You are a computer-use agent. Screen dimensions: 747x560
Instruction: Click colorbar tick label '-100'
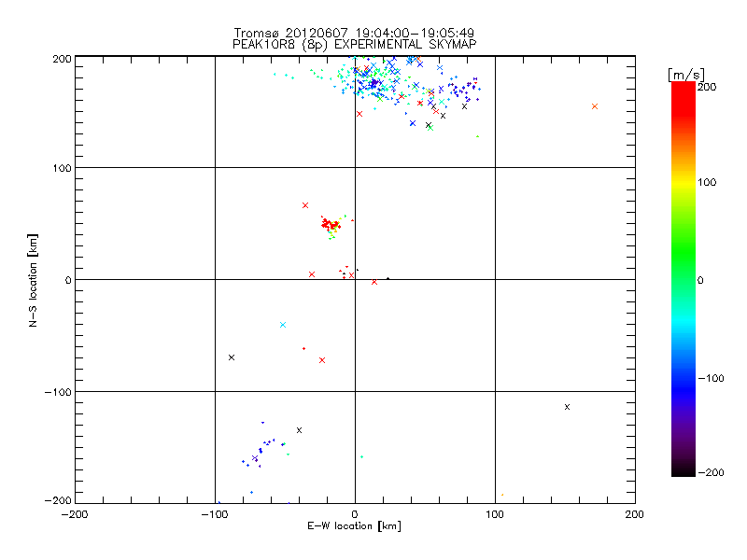tap(711, 379)
